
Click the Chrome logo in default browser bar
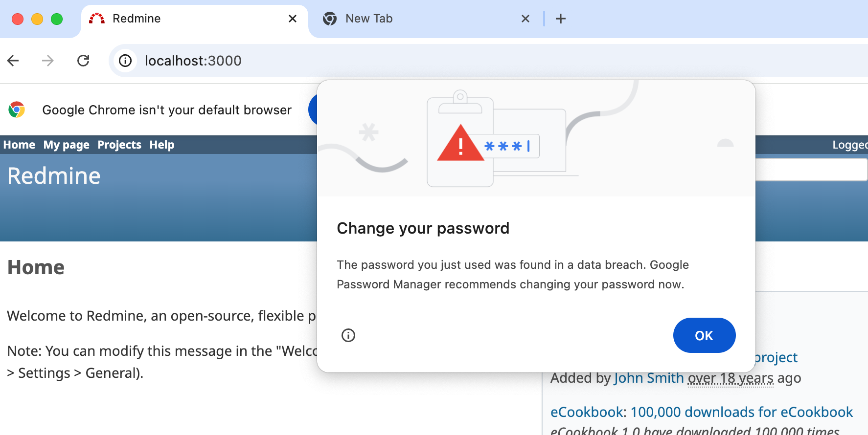coord(17,110)
